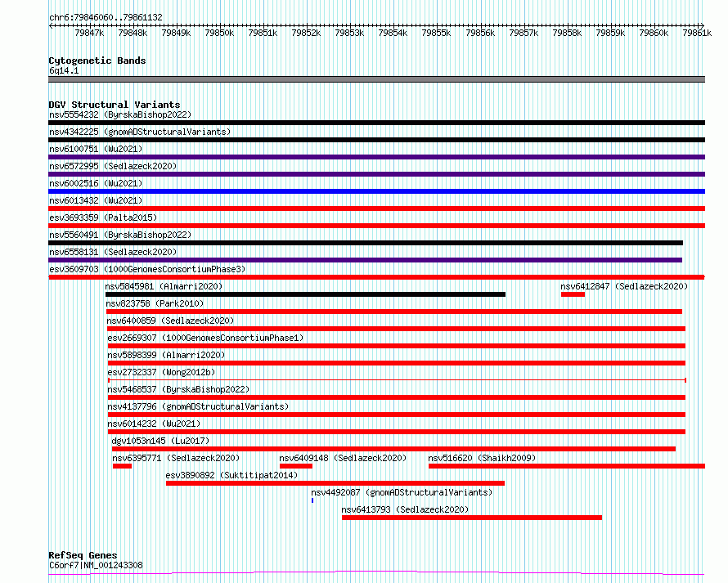Open variant nsv6572995 (Sedlazeck2020)

point(113,166)
